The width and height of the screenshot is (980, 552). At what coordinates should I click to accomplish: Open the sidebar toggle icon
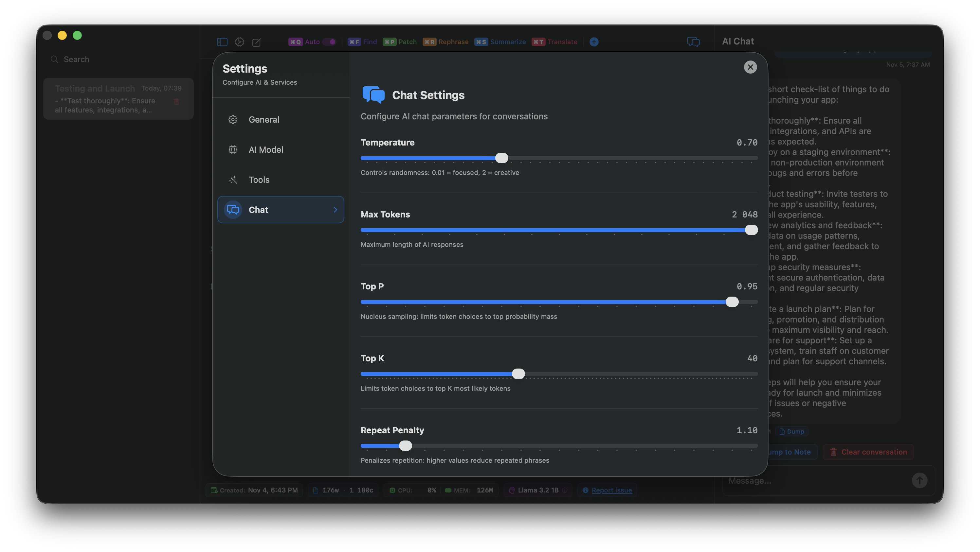[222, 42]
